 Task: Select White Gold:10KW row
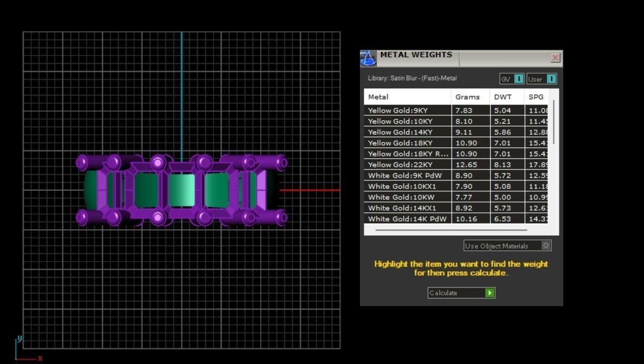[x=456, y=197]
